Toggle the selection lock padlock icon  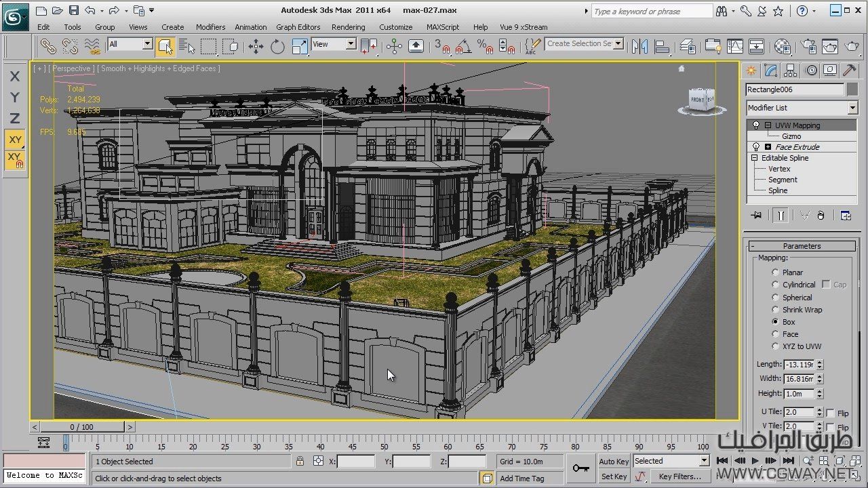tap(300, 461)
